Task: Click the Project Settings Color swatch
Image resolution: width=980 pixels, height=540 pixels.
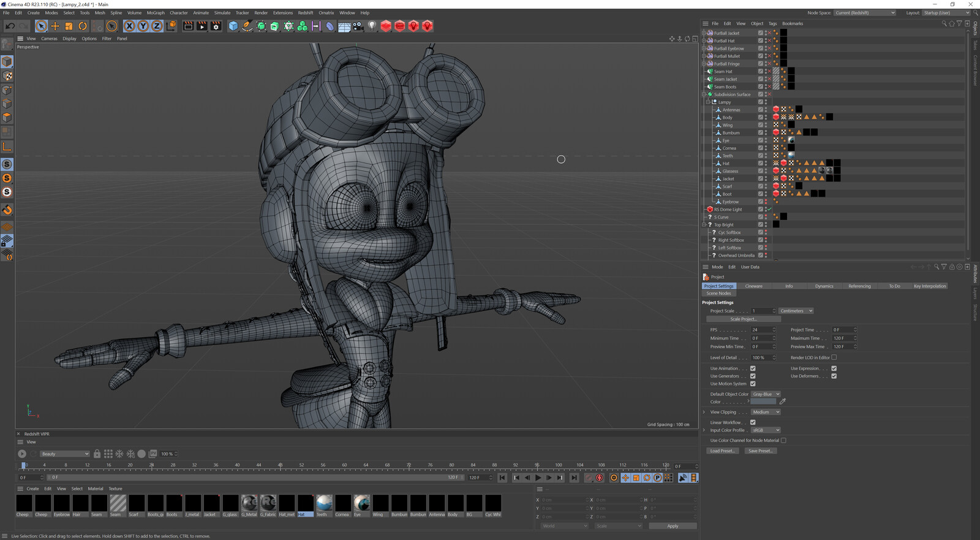Action: 763,401
